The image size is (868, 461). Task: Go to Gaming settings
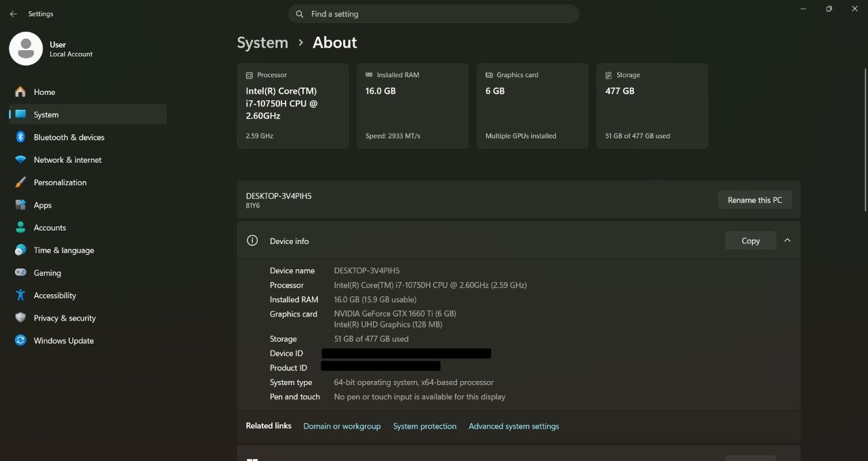87,273
